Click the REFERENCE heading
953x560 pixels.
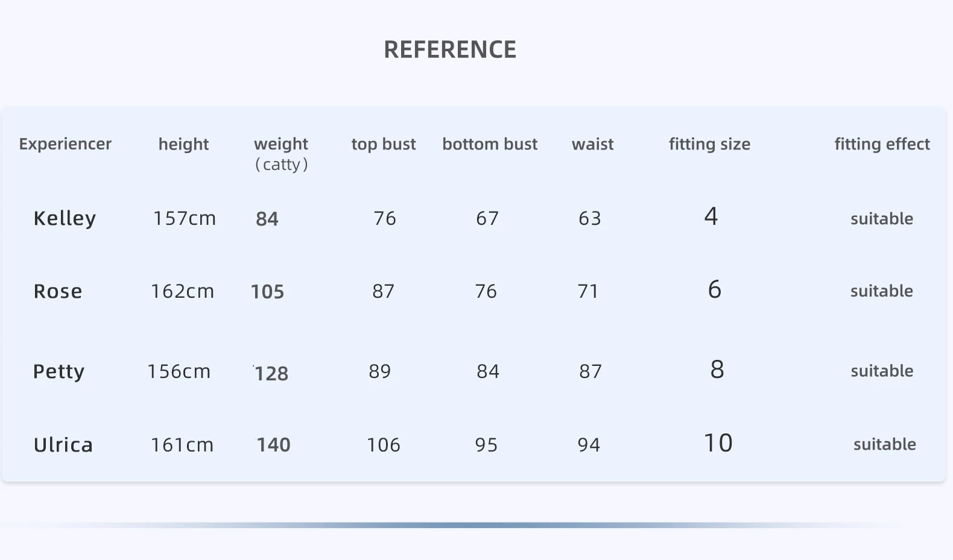tap(450, 49)
